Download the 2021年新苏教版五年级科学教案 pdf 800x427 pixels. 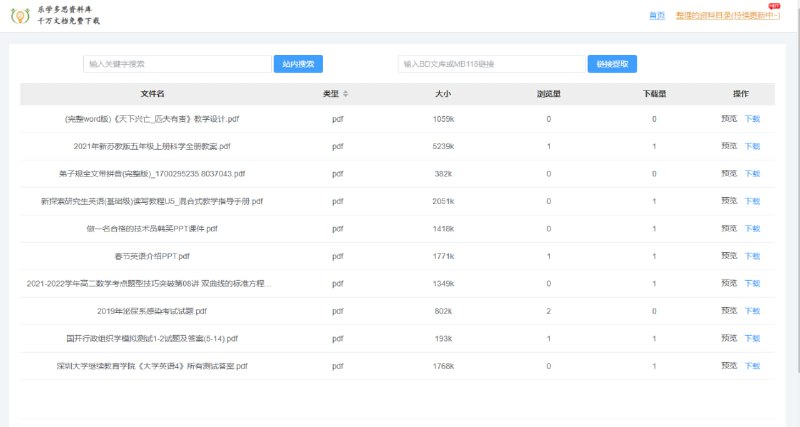[752, 146]
